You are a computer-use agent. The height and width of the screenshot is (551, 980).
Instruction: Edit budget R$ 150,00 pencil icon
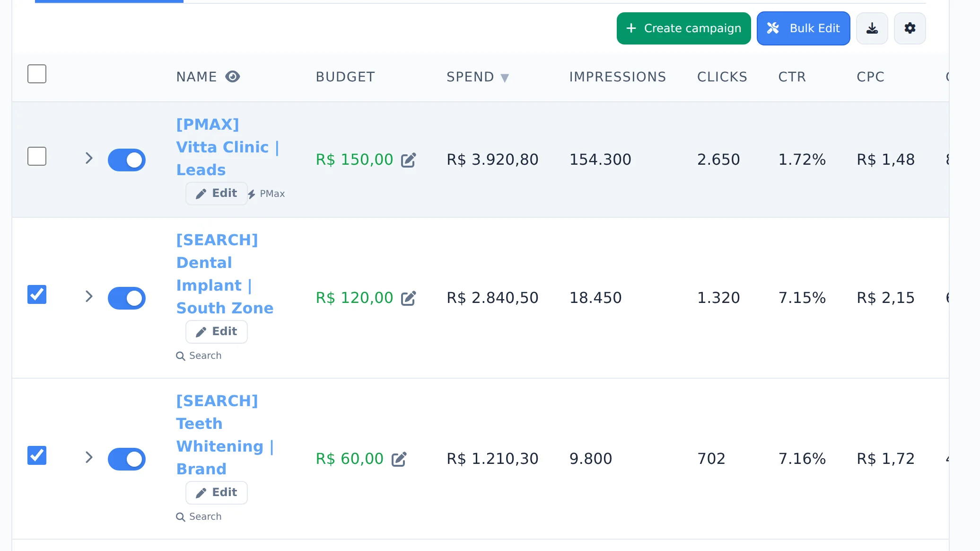[x=408, y=160]
